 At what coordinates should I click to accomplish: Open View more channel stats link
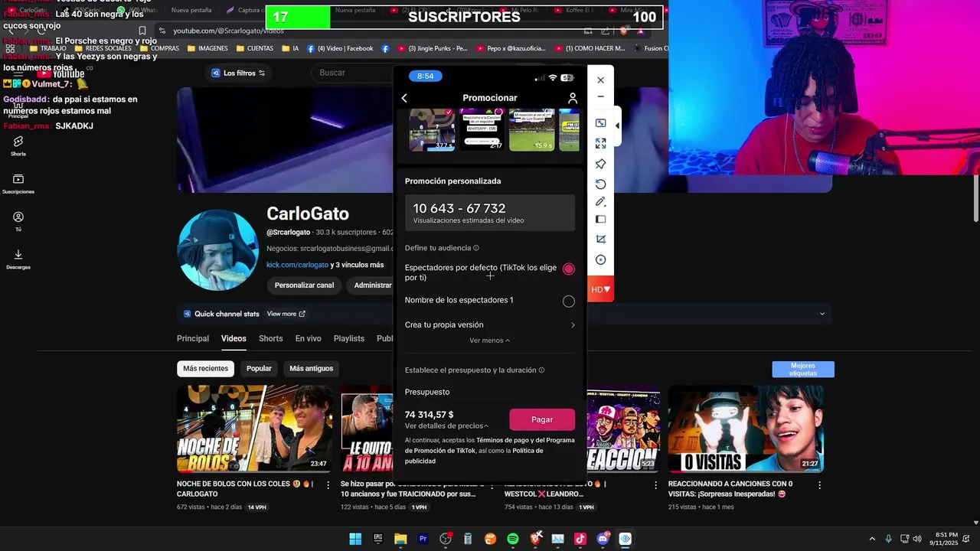coord(286,314)
